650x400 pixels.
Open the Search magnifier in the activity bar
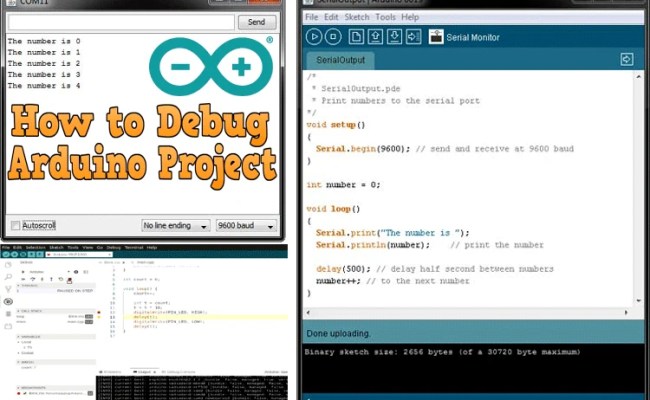8,277
